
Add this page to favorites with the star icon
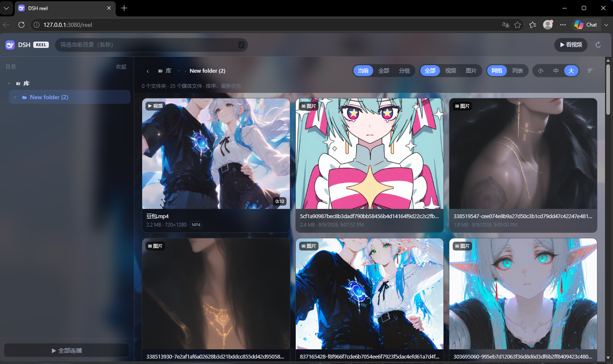point(517,25)
